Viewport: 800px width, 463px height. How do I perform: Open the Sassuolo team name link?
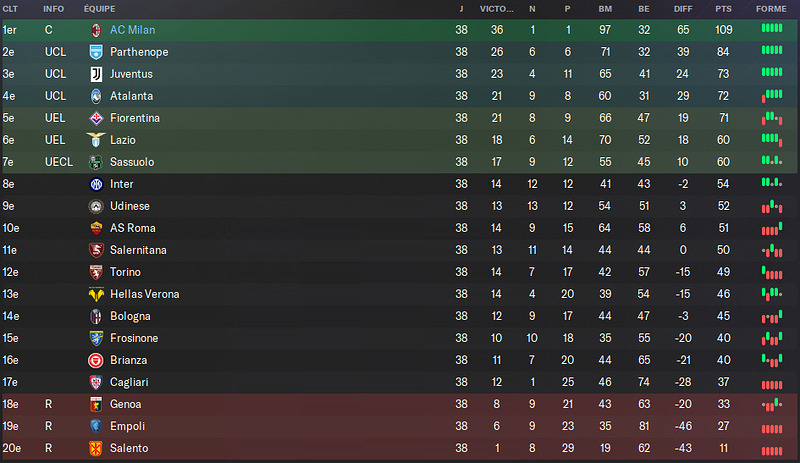point(132,162)
